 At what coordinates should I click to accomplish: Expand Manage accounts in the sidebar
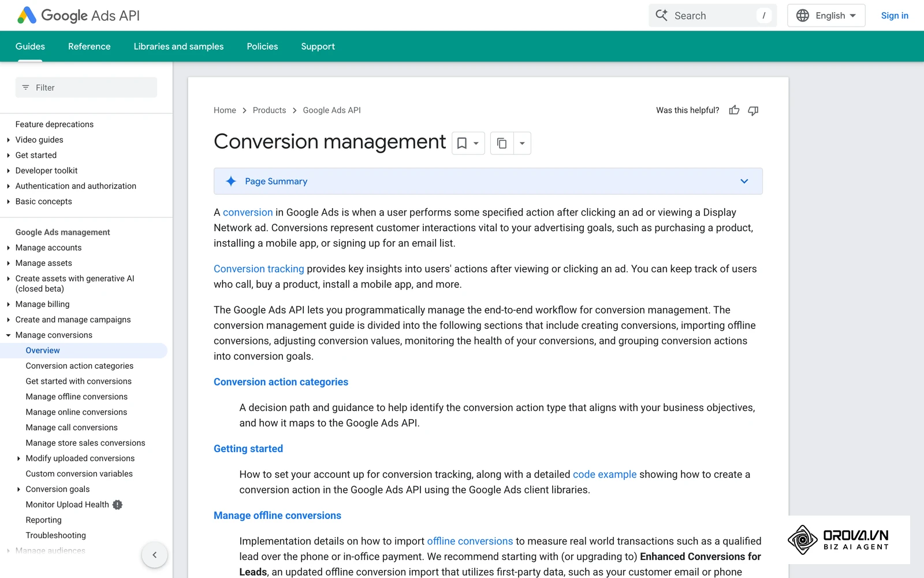point(8,248)
